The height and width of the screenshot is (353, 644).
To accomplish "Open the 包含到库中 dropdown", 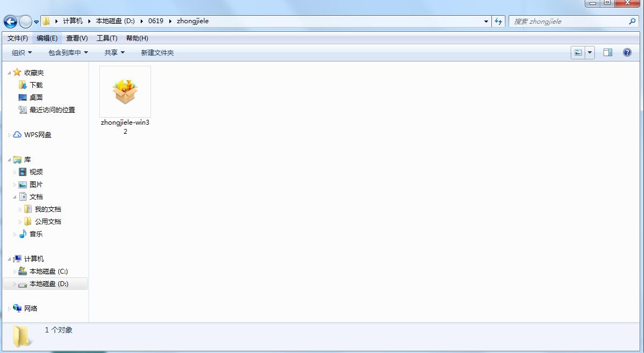I will tap(68, 52).
